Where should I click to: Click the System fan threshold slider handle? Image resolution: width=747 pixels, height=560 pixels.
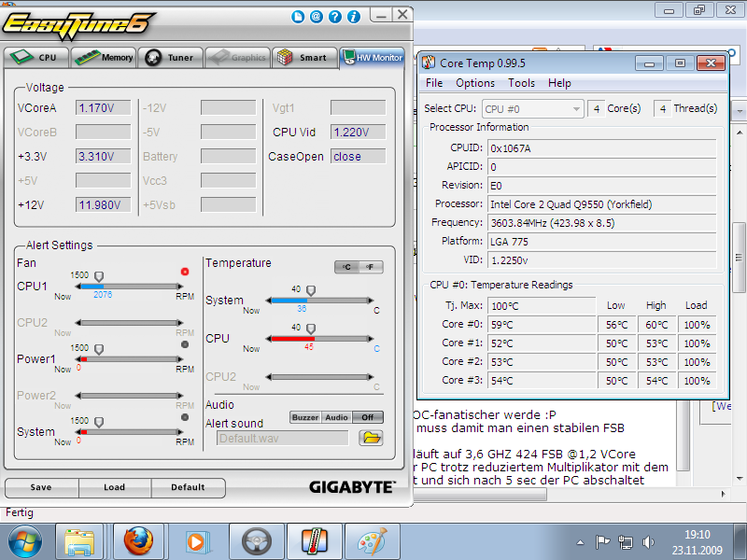pyautogui.click(x=99, y=422)
